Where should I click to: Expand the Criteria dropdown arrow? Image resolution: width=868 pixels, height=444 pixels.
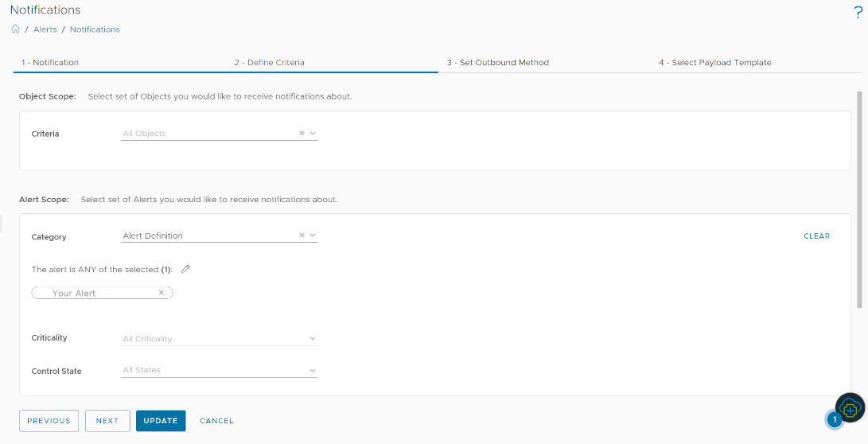pos(313,134)
